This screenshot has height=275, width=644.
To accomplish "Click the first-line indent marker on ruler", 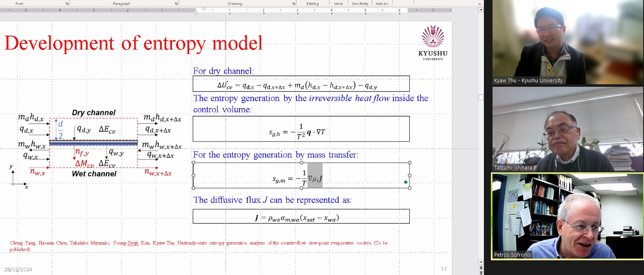I will tap(204, 9).
